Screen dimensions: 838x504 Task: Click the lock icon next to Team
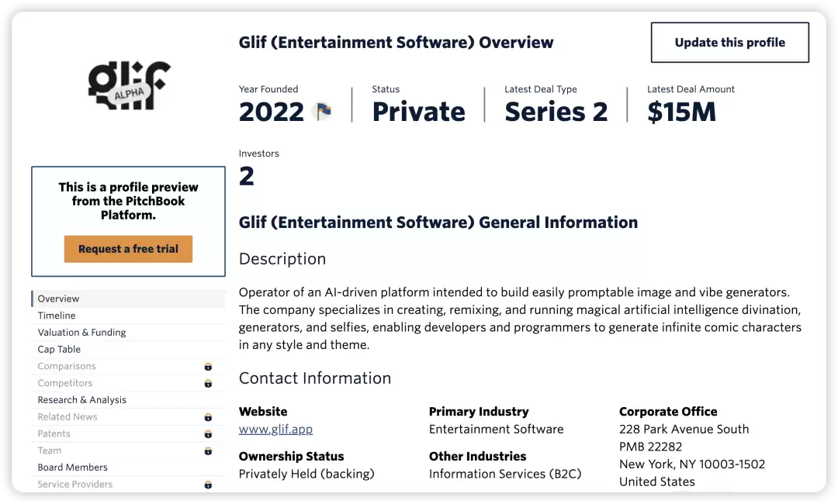[208, 451]
